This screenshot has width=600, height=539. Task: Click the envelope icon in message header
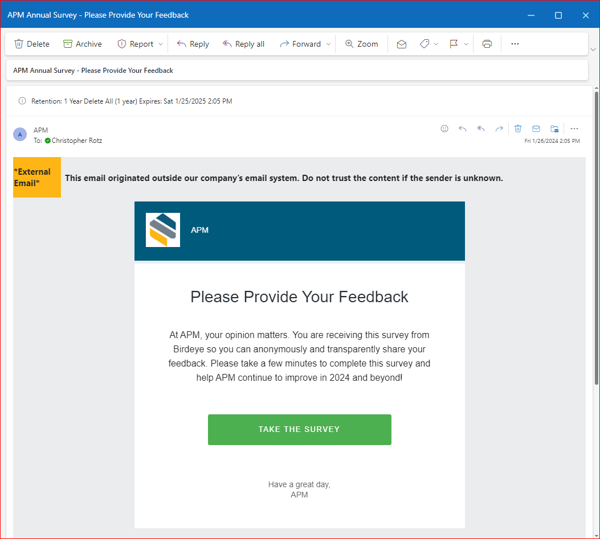click(x=536, y=129)
